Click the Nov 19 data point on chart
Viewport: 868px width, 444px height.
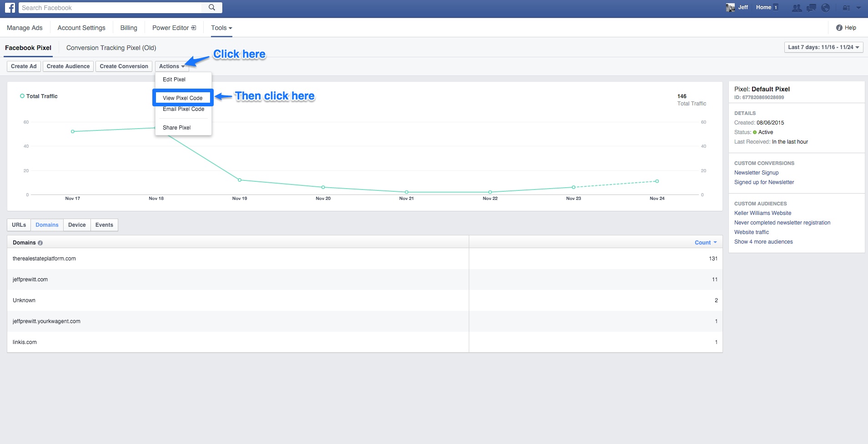pyautogui.click(x=240, y=180)
